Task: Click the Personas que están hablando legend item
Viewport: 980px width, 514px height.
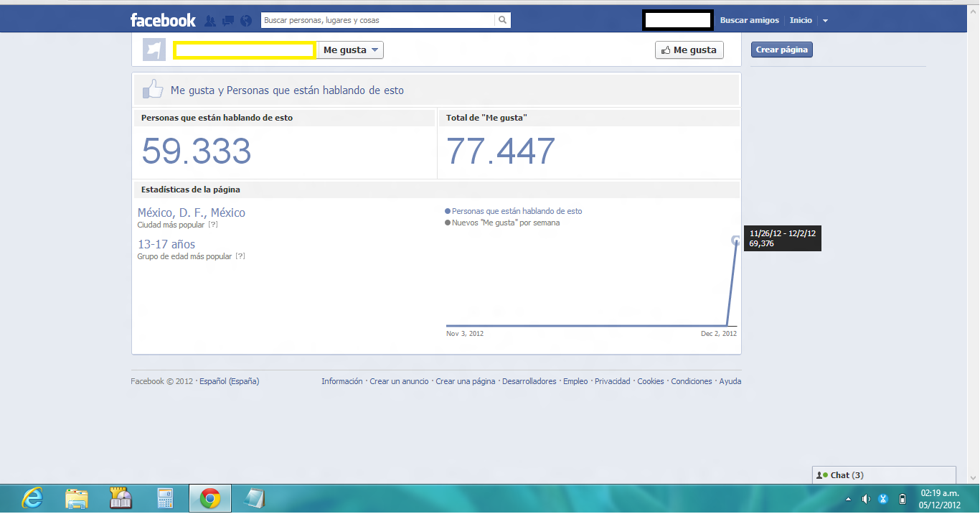Action: click(x=514, y=211)
